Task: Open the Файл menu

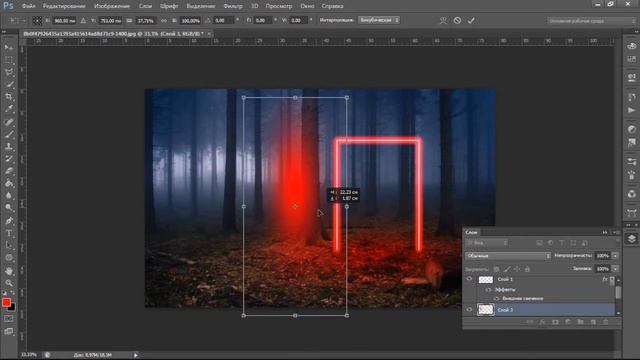Action: [x=28, y=6]
